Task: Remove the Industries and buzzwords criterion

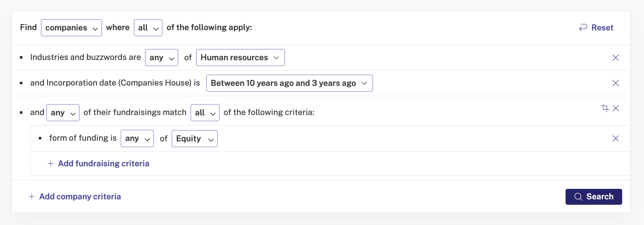Action: (x=615, y=58)
